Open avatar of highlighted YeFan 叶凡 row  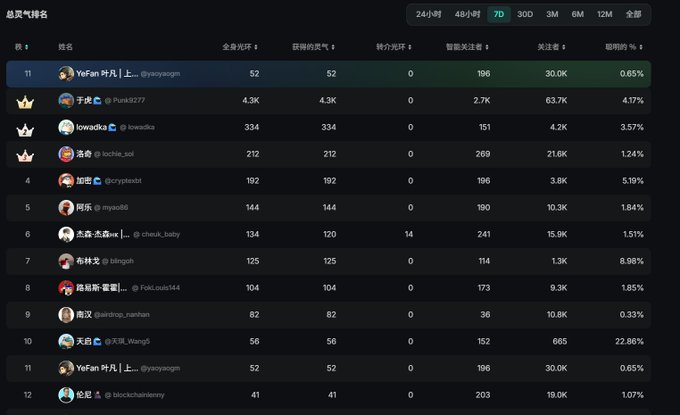click(x=66, y=74)
